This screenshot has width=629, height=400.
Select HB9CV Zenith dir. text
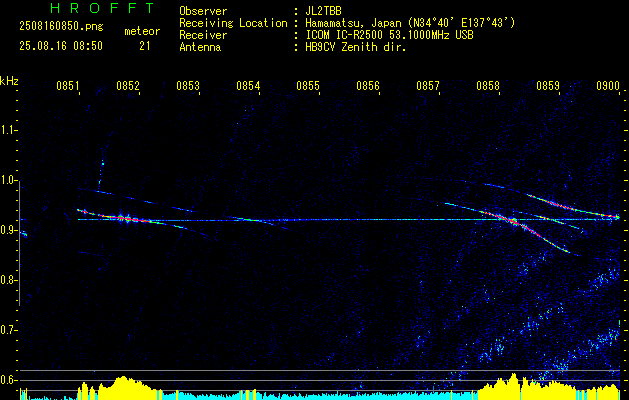click(356, 47)
